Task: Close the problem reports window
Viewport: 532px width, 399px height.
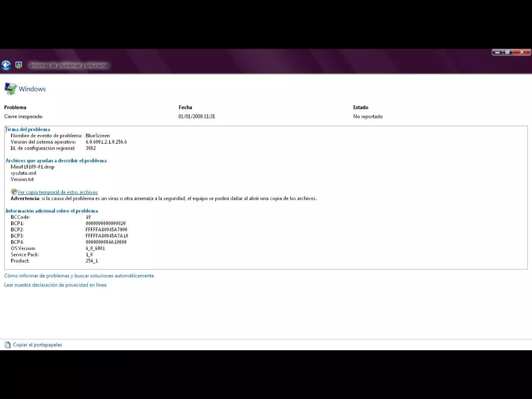Action: point(522,52)
